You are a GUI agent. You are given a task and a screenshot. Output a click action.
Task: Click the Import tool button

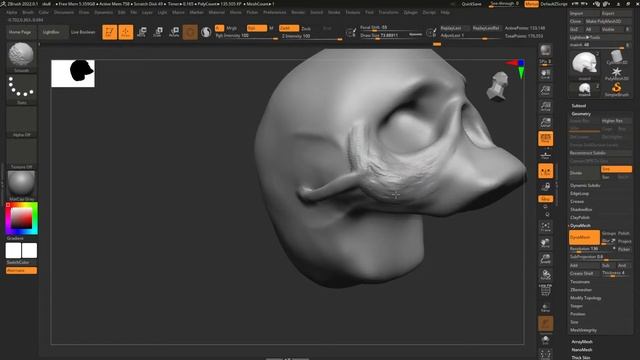pyautogui.click(x=584, y=13)
